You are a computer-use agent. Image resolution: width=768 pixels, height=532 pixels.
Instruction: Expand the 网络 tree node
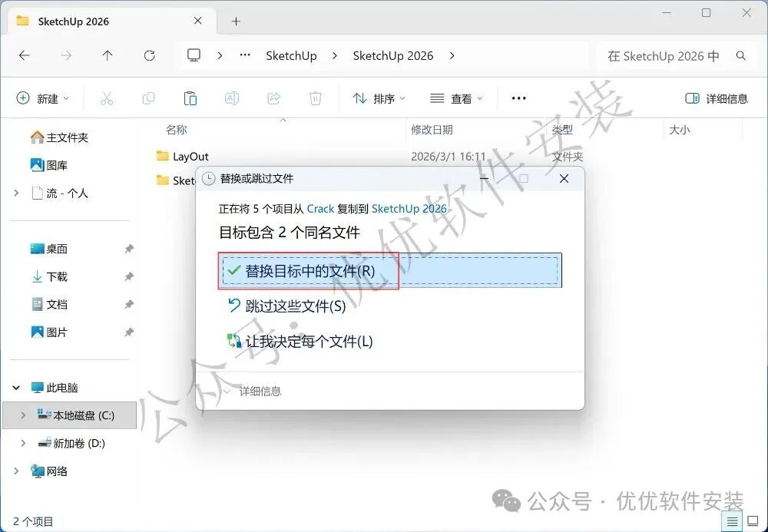(x=16, y=471)
